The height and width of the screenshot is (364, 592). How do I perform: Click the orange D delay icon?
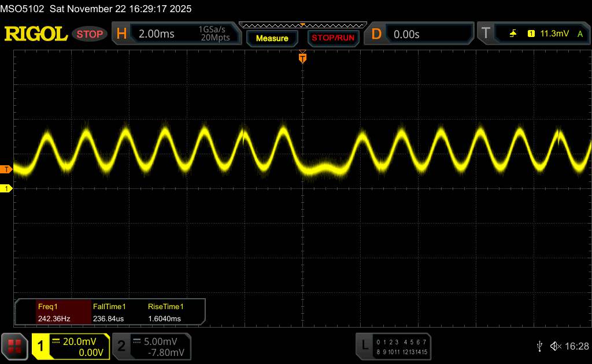376,34
